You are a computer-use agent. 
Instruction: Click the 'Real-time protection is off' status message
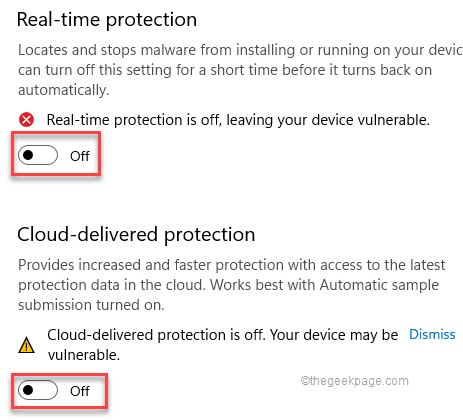[x=238, y=120]
